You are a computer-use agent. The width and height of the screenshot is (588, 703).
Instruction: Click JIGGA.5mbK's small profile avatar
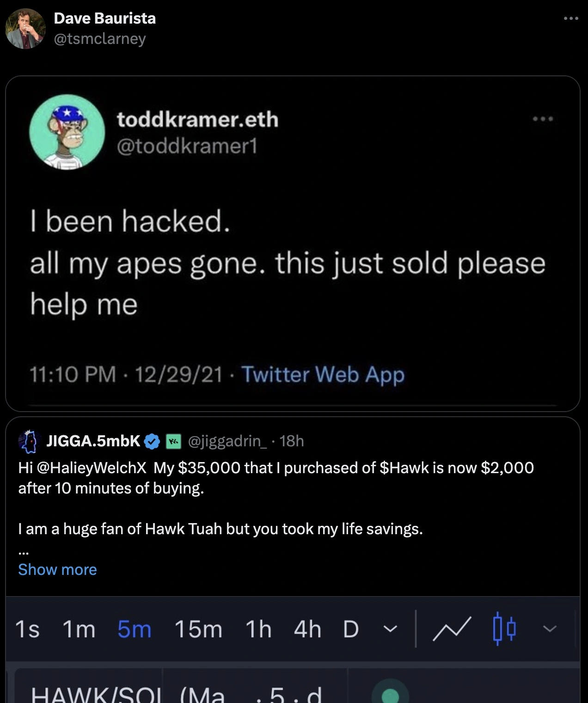[28, 442]
